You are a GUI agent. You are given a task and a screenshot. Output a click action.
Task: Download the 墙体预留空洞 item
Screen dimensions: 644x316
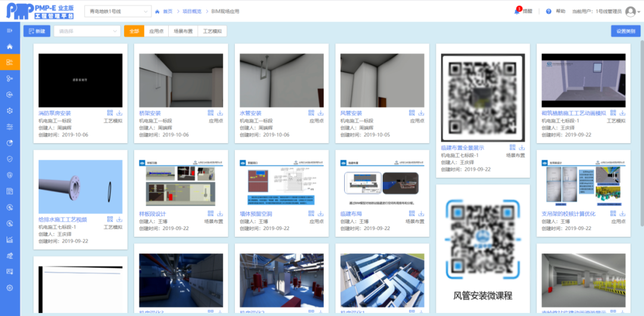[320, 213]
